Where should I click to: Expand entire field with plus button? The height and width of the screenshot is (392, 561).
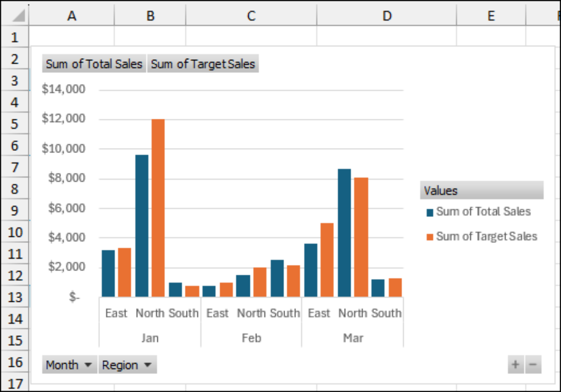pos(516,365)
